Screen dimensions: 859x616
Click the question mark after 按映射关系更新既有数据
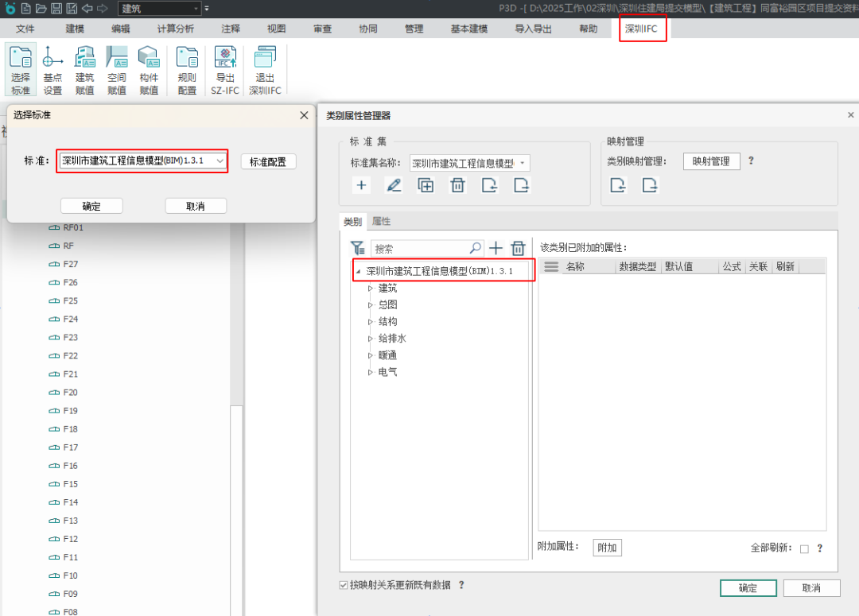tap(462, 585)
